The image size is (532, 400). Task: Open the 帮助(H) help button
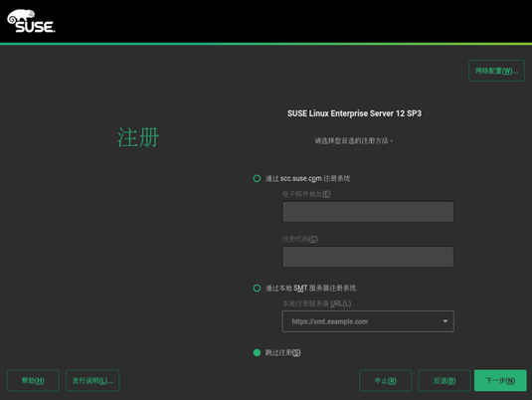[33, 381]
